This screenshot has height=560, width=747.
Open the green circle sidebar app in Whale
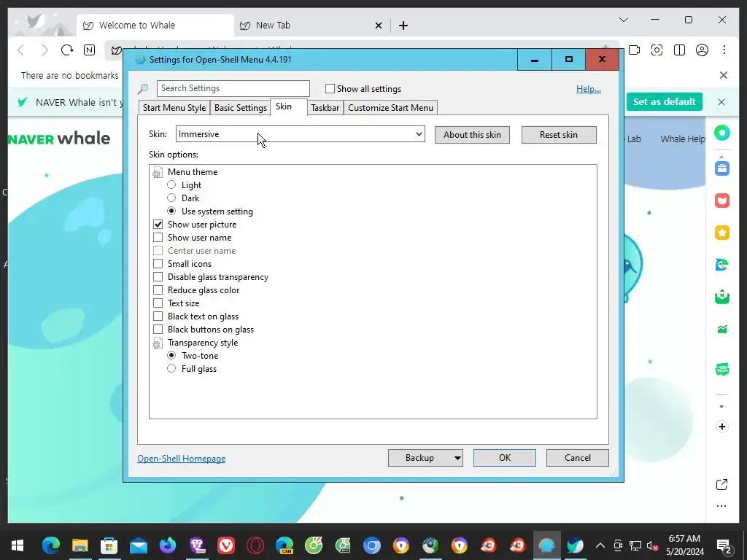coord(721,133)
